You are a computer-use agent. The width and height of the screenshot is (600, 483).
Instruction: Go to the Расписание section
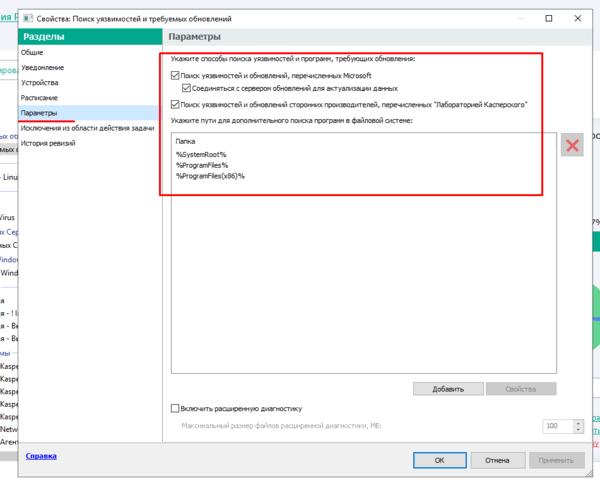click(x=39, y=98)
